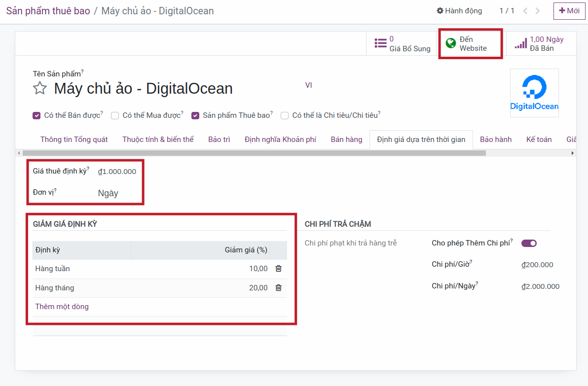Delete the Hàng tháng discount row
This screenshot has width=588, height=386.
(x=278, y=288)
